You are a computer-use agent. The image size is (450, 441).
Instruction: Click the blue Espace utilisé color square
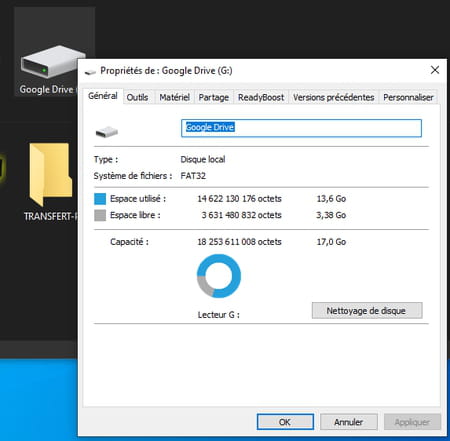point(100,199)
